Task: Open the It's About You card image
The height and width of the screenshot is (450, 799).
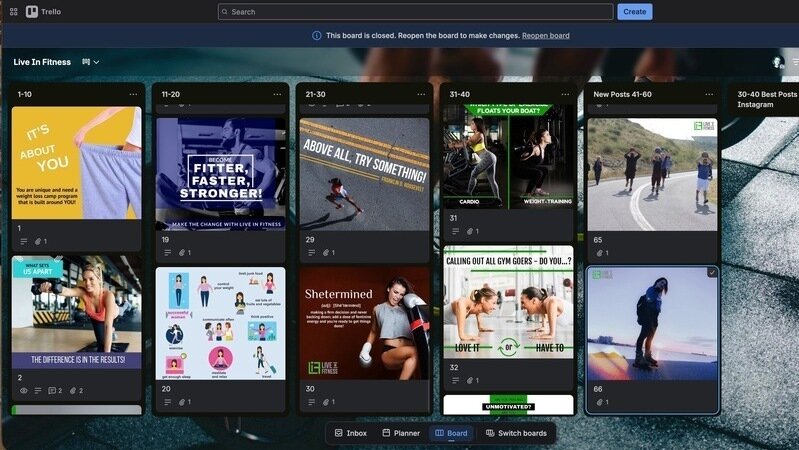Action: pos(76,163)
